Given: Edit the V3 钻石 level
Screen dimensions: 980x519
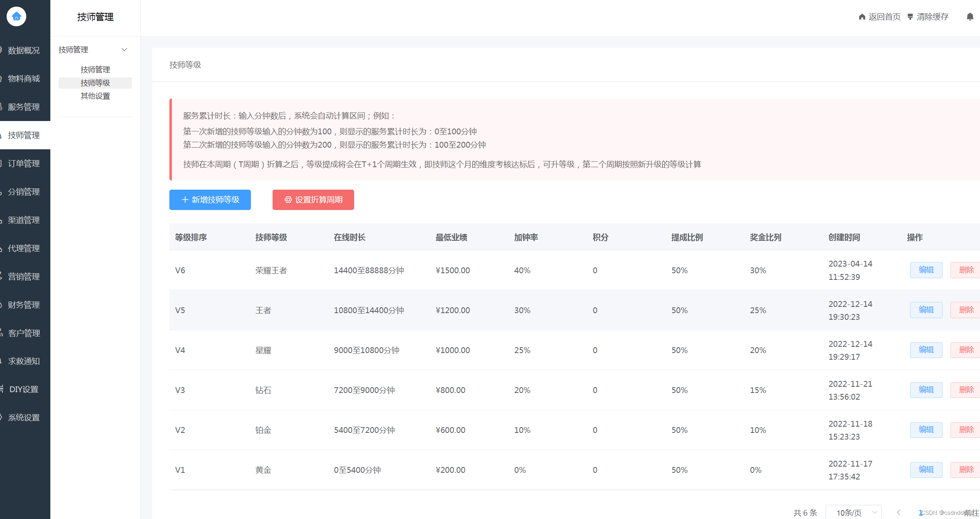Looking at the screenshot, I should (x=926, y=390).
